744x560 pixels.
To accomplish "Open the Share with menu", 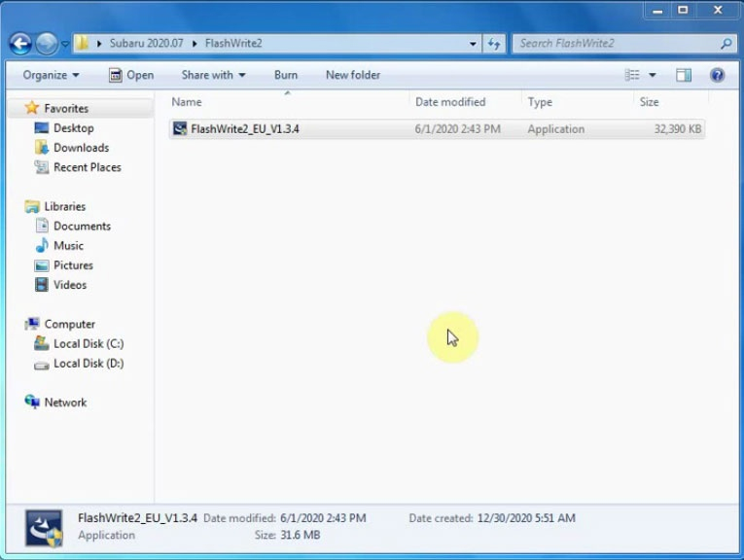I will (x=214, y=75).
